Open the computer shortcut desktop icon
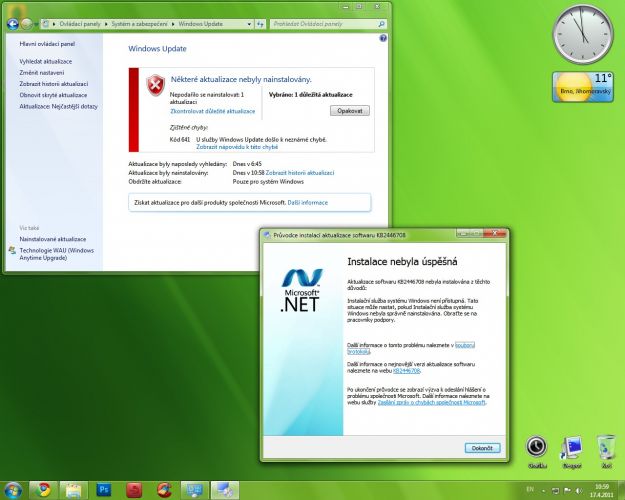The image size is (625, 500). [x=572, y=452]
